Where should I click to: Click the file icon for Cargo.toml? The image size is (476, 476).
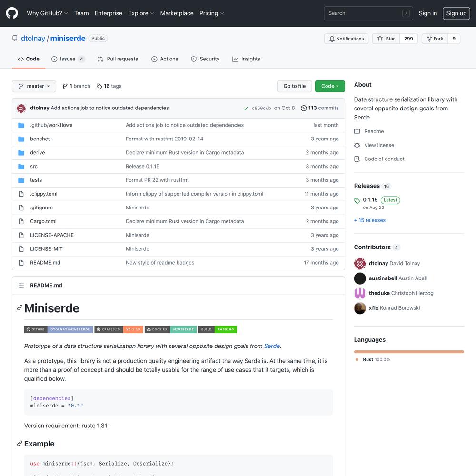point(21,221)
